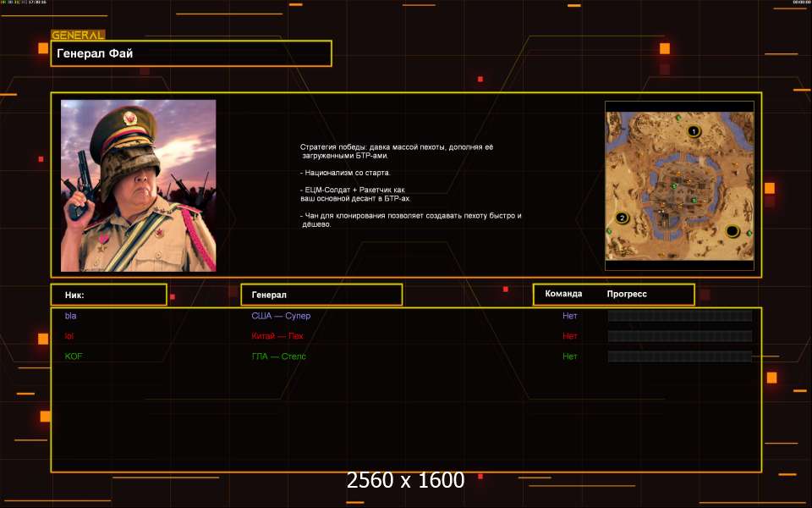812x508 pixels.
Task: Select the player nickname "lol"
Action: click(x=69, y=336)
